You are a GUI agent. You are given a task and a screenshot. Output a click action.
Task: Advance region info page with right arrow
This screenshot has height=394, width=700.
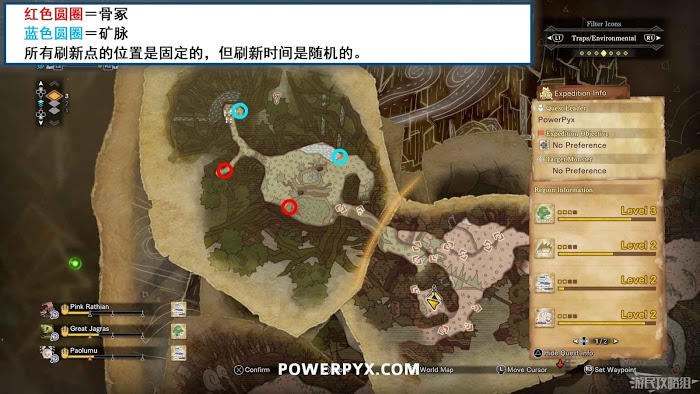click(x=616, y=341)
